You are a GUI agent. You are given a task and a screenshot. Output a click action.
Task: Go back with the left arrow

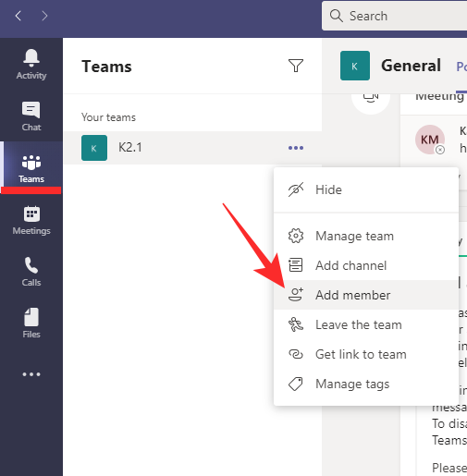18,16
